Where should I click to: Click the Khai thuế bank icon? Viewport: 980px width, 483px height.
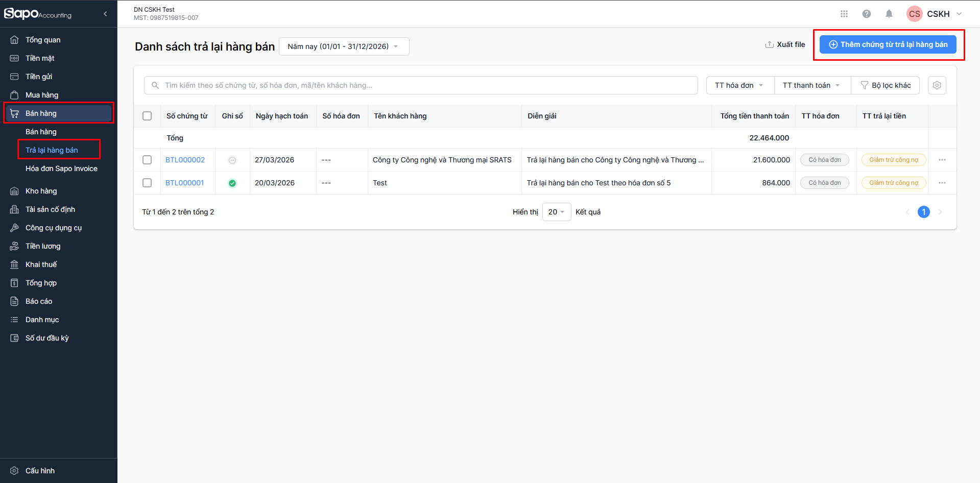coord(14,264)
